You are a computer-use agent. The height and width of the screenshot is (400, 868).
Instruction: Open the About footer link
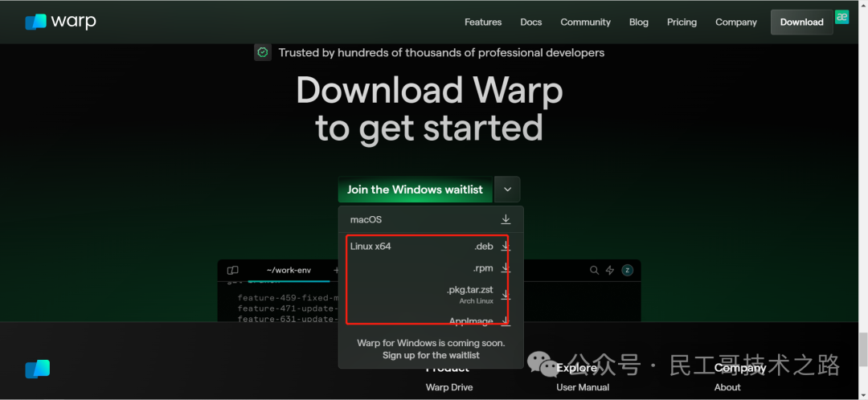[727, 387]
